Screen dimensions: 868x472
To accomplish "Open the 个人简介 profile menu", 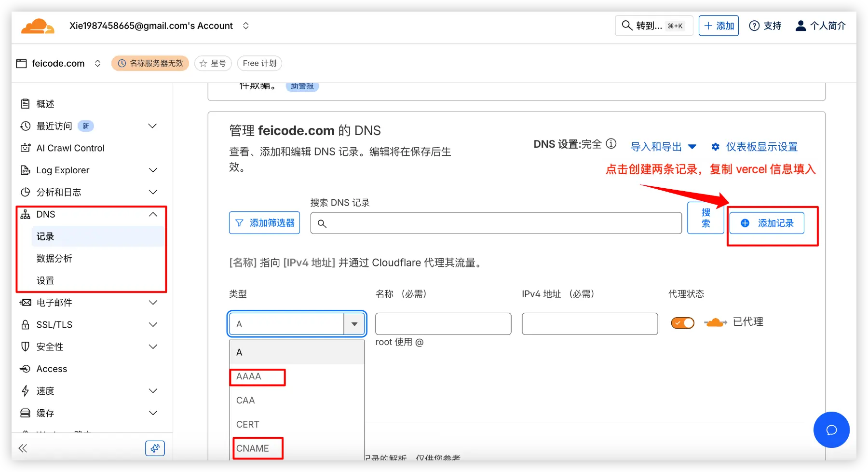I will pyautogui.click(x=820, y=26).
